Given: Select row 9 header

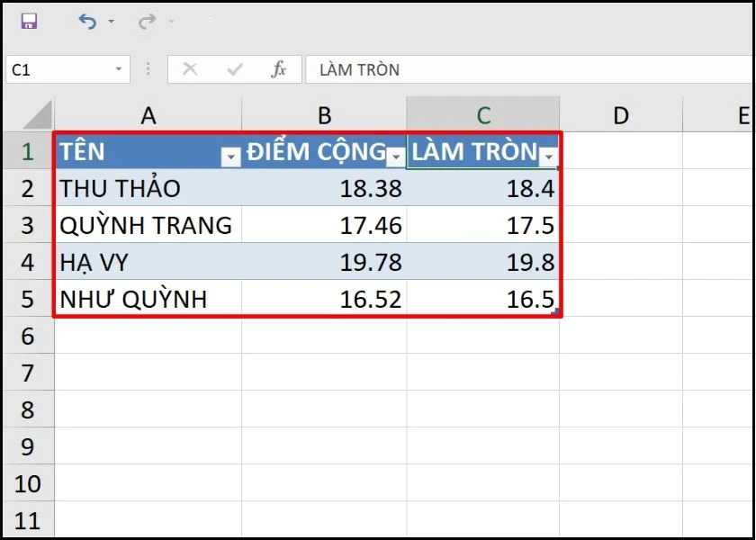Looking at the screenshot, I should pos(28,446).
